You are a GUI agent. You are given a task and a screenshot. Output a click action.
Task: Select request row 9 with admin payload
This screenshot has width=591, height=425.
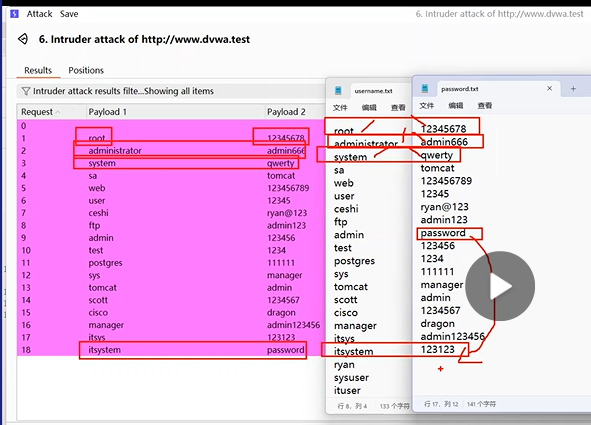(171, 238)
